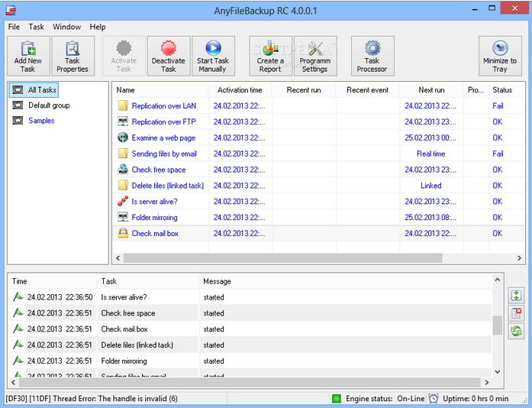
Task: Open the File menu
Action: click(x=14, y=27)
